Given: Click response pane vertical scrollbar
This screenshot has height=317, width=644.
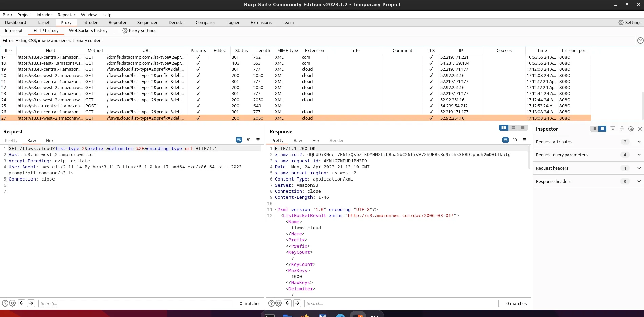Looking at the screenshot, I should [x=529, y=157].
